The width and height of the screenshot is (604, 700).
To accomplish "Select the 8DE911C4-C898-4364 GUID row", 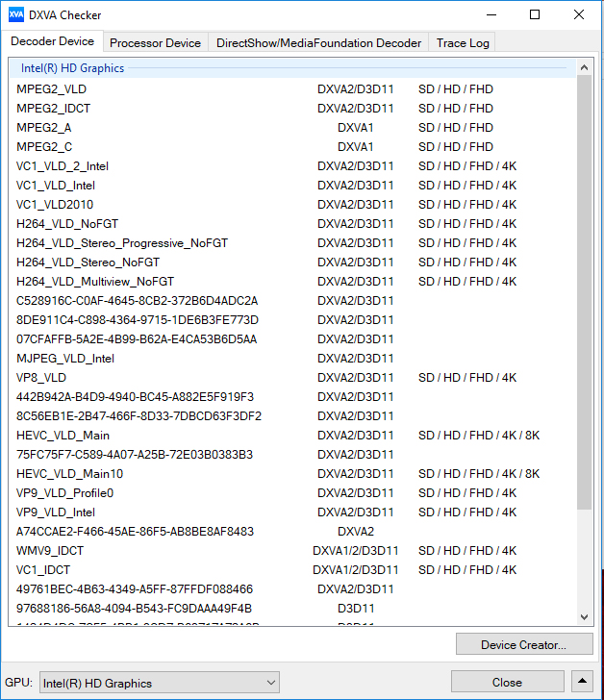I will coord(292,319).
